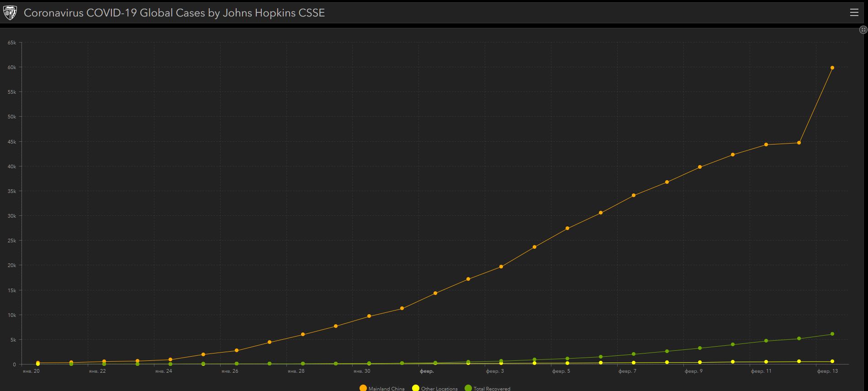Screen dimensions: 868x391
Task: Toggle the Other Locations legend label
Action: 439,388
